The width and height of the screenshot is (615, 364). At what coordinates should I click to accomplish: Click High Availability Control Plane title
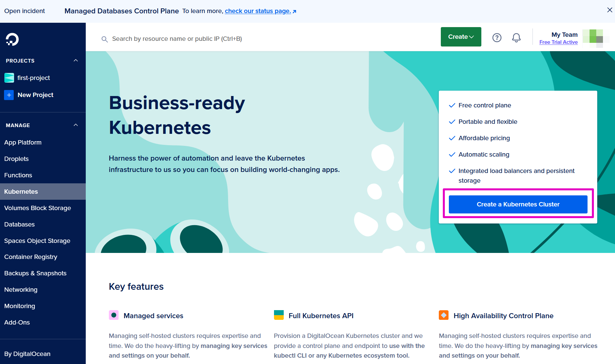(503, 316)
